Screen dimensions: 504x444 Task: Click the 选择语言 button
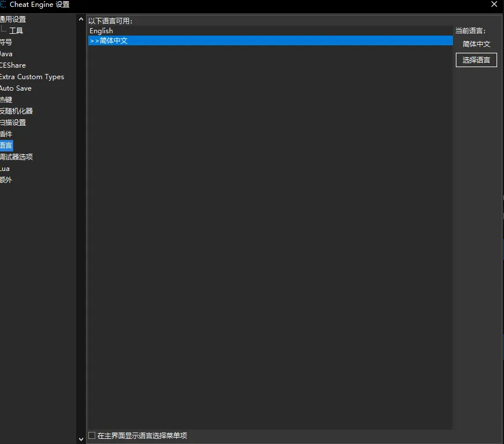(476, 60)
